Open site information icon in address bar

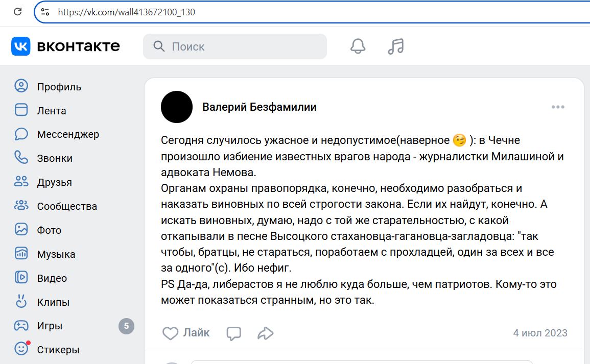45,12
